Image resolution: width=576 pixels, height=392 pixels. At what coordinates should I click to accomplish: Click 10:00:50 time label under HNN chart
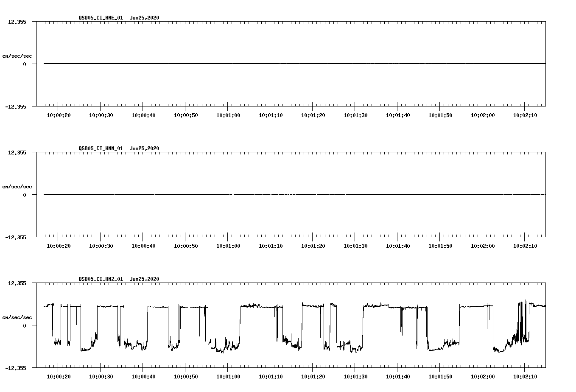click(x=186, y=246)
